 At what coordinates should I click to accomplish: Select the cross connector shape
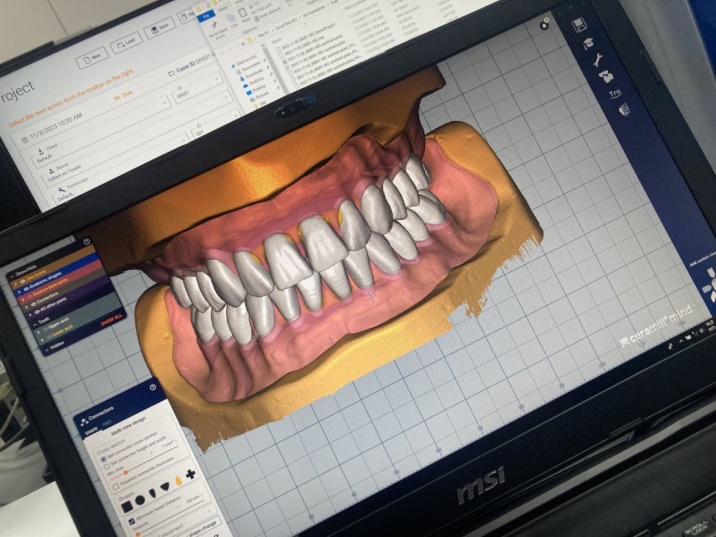pyautogui.click(x=190, y=474)
